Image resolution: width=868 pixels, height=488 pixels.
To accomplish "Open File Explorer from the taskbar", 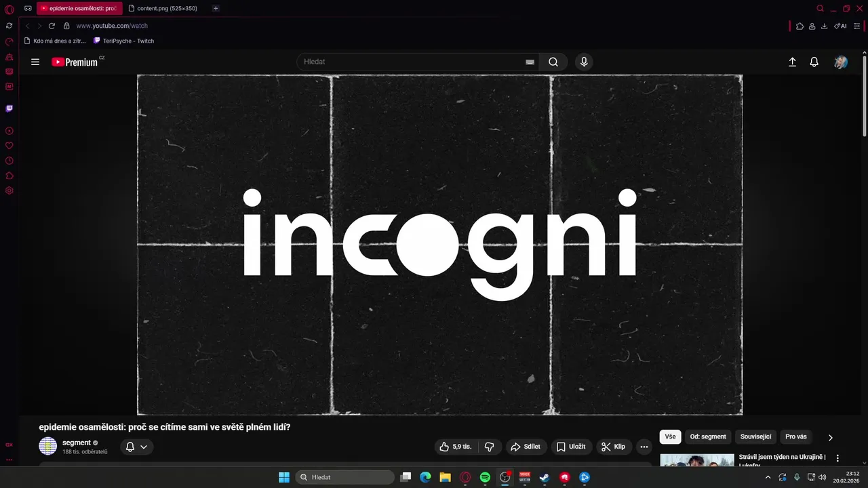I will tap(445, 477).
